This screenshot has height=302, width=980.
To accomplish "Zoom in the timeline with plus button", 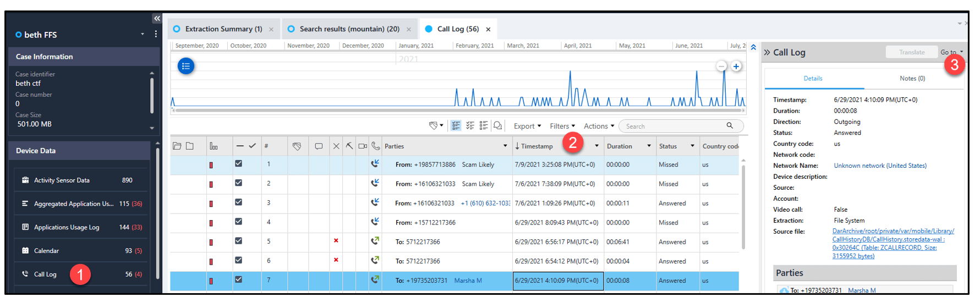I will click(x=736, y=66).
